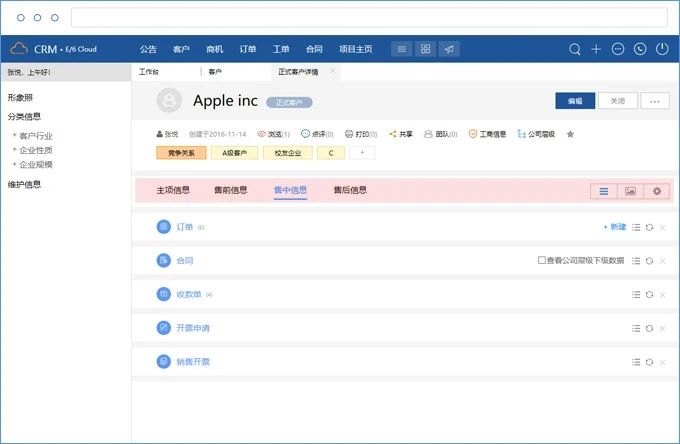Check 查看公司层级下级数据 checkbox
The height and width of the screenshot is (444, 680).
(542, 260)
